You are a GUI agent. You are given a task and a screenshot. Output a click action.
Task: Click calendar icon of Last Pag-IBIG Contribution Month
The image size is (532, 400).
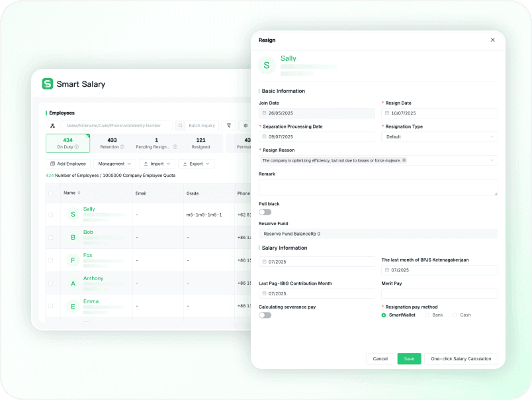click(264, 293)
